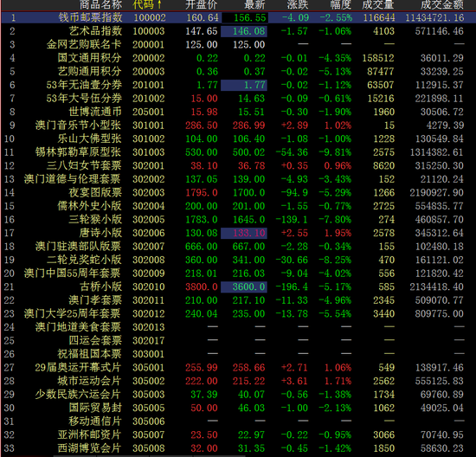Select row 夜宴图版票

238,192
